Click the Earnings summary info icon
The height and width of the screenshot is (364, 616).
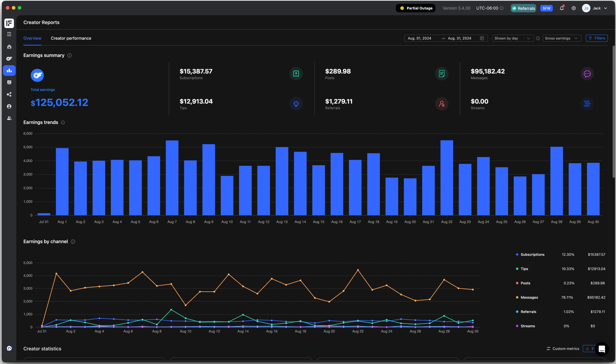tap(70, 56)
